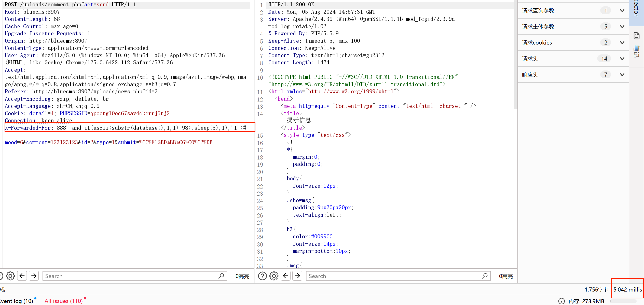Open response panel settings gear

(x=274, y=276)
